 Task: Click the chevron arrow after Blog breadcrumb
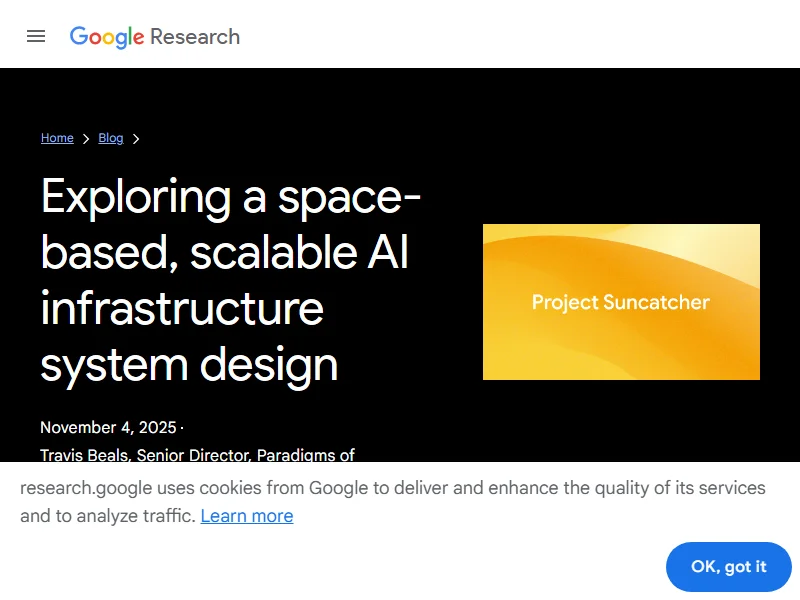[x=136, y=139]
